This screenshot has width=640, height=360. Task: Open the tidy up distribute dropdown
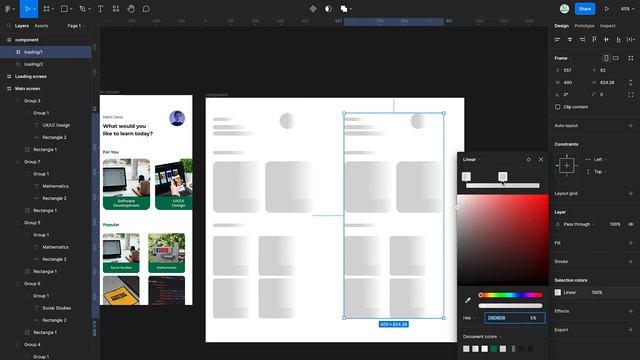631,40
